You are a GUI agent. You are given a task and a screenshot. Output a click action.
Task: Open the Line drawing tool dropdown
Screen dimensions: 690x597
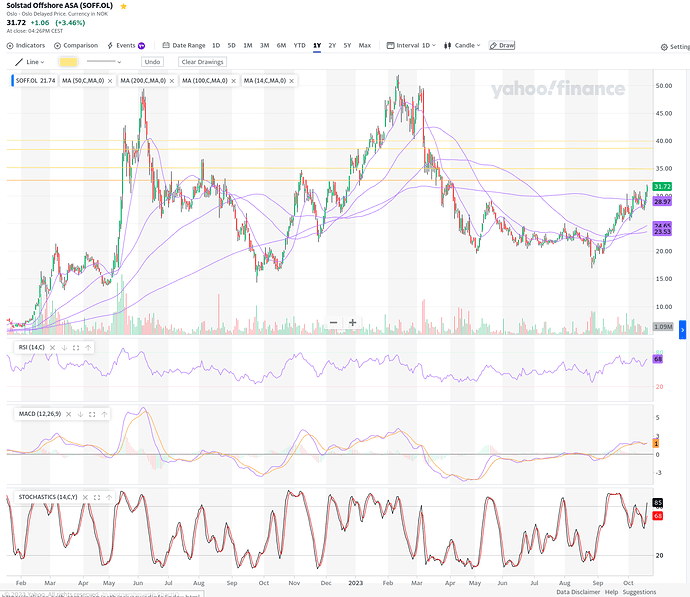[30, 62]
